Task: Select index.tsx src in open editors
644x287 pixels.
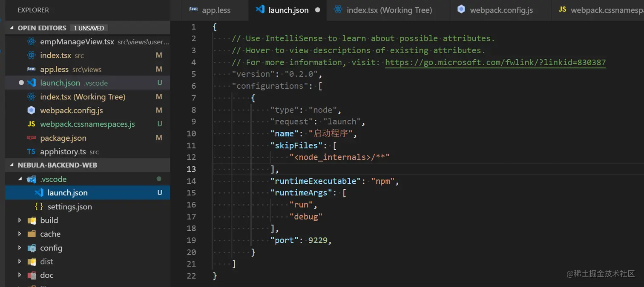Action: [88, 55]
